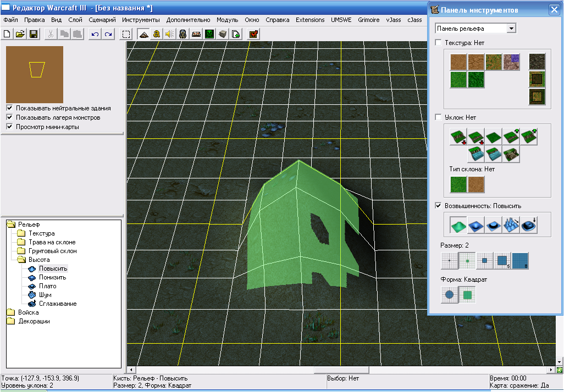Open the 'UMSWE' menu
This screenshot has height=392, width=564.
point(341,20)
